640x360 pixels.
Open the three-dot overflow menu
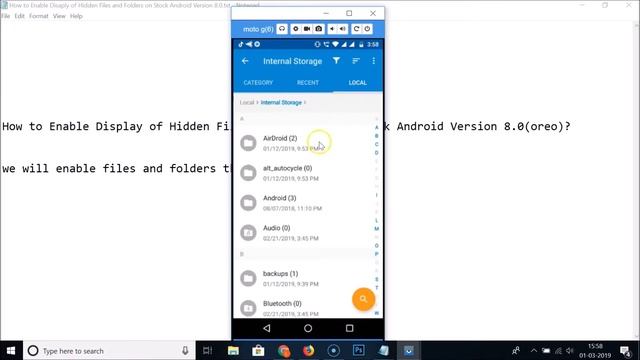coord(373,61)
